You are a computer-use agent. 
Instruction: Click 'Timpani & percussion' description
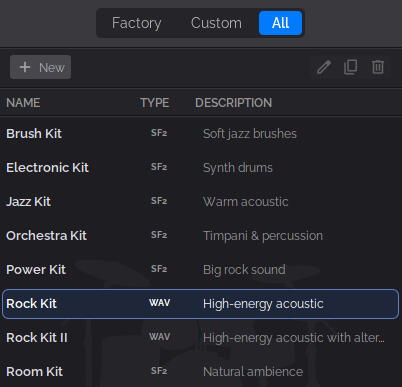point(263,236)
